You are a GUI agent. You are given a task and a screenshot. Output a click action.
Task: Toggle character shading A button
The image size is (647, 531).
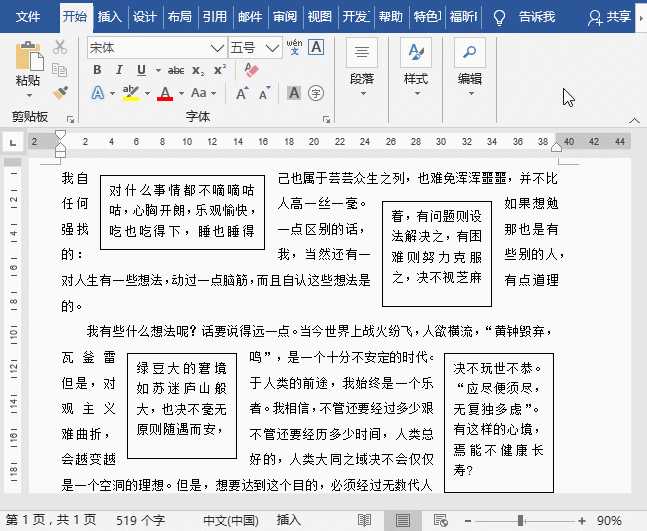coord(294,93)
